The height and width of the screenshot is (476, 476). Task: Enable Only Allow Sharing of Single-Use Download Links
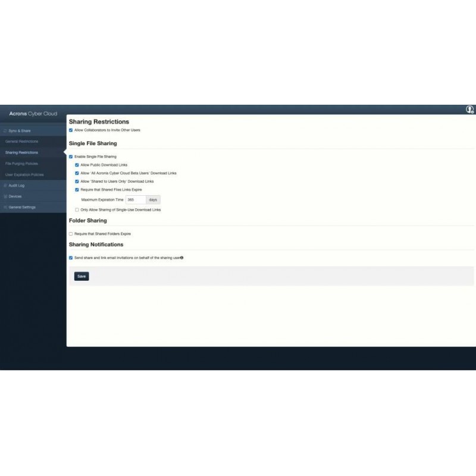pos(77,210)
